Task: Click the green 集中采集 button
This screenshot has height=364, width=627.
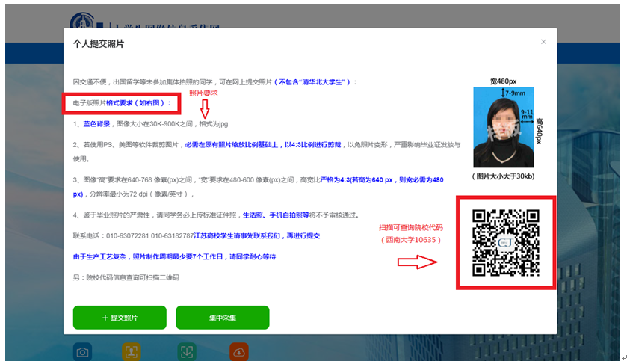Action: pos(223,318)
